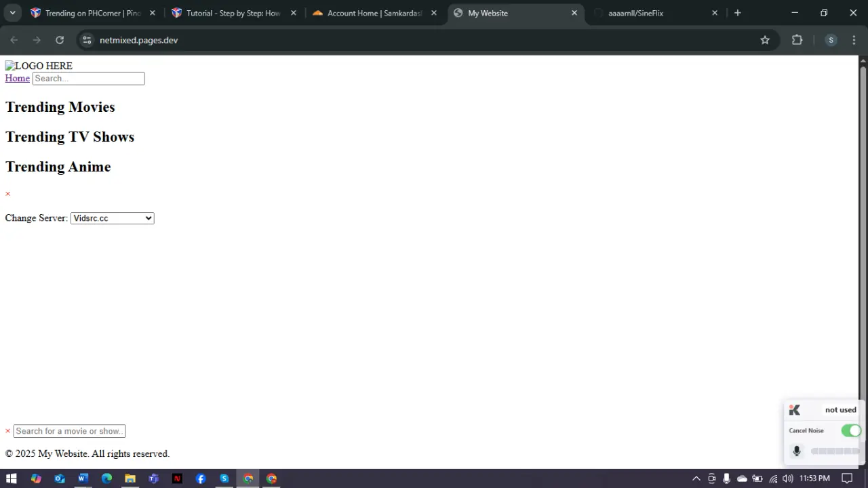This screenshot has height=488, width=868.
Task: Open Microsoft Word from the taskbar
Action: tap(83, 479)
